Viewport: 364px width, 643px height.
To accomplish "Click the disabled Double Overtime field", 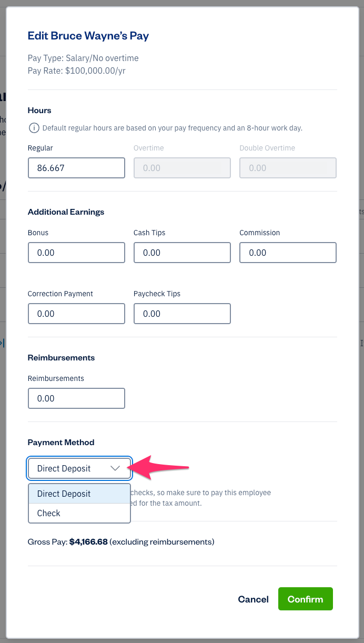I will pos(288,168).
